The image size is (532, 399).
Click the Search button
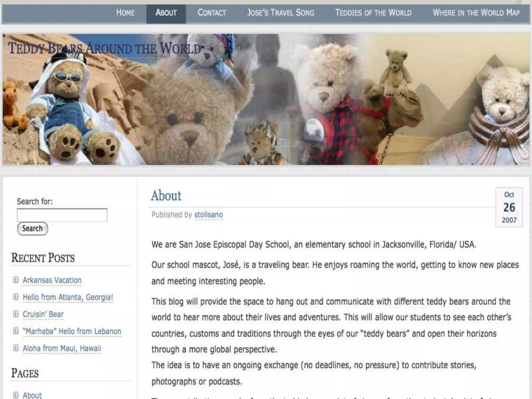tap(32, 229)
